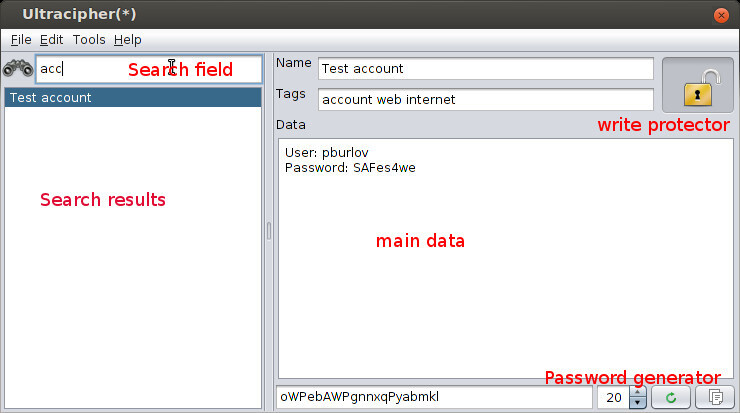The image size is (740, 413).
Task: Click the 'User: pburlov' line
Action: [x=327, y=153]
